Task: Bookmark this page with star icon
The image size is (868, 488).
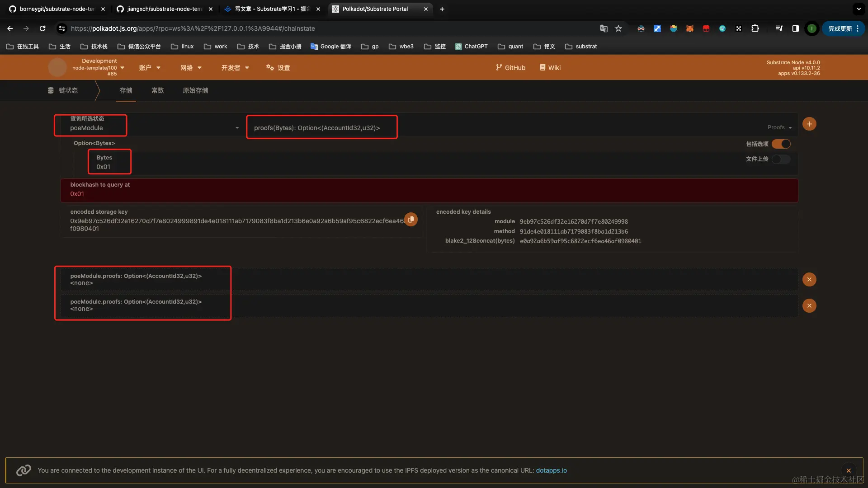Action: 618,28
